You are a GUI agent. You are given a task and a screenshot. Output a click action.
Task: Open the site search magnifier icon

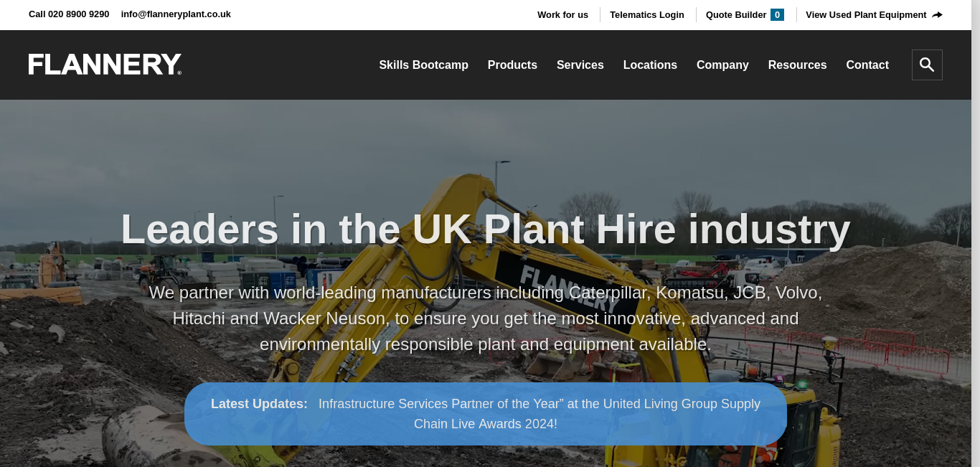(927, 65)
